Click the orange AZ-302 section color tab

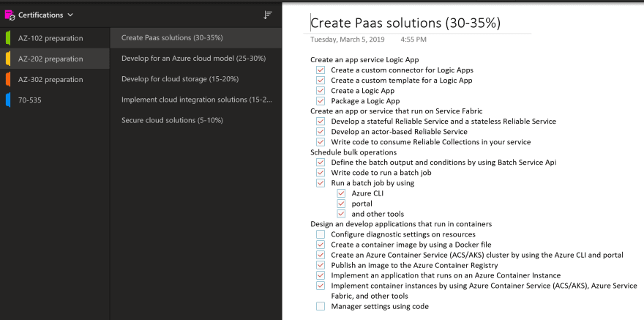tap(8, 79)
